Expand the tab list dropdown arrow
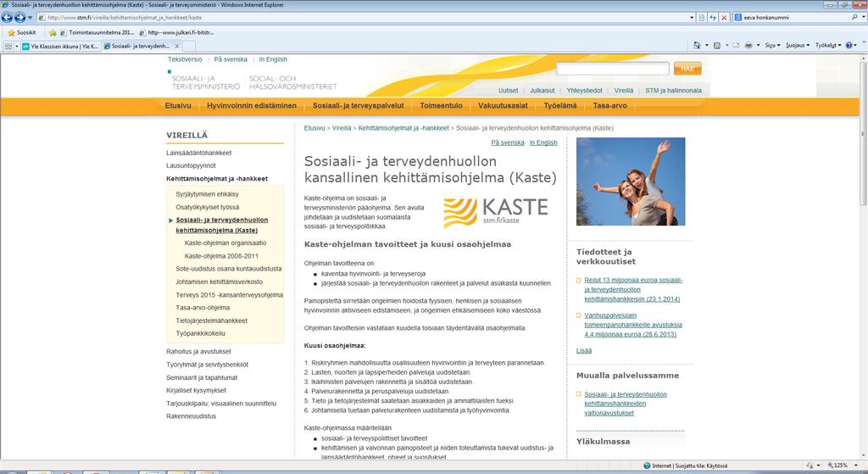 [17, 47]
